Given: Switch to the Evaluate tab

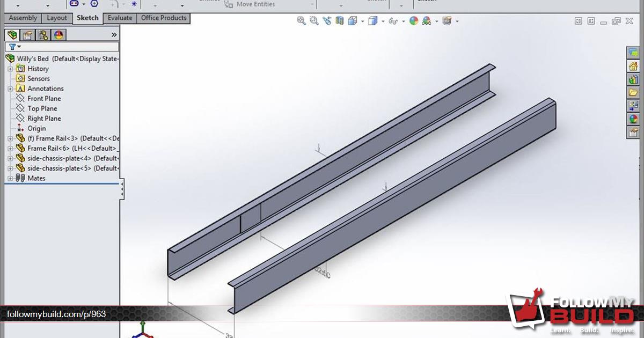Looking at the screenshot, I should pyautogui.click(x=120, y=18).
